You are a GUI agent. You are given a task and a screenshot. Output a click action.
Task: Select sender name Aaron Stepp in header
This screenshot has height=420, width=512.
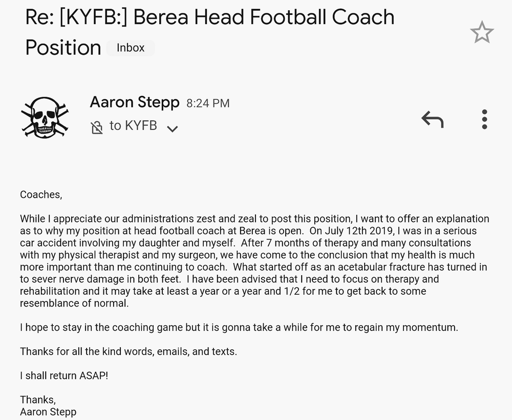(135, 102)
